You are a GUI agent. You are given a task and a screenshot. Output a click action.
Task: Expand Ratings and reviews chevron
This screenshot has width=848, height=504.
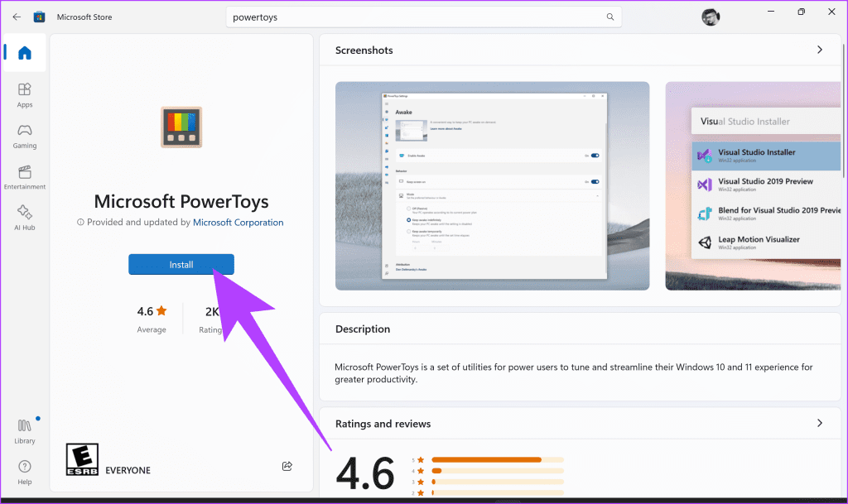819,423
